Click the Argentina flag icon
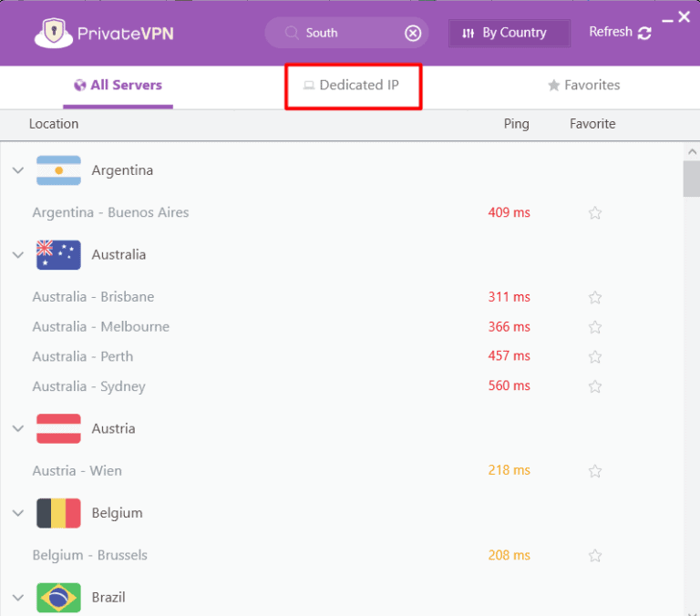The image size is (700, 616). (58, 170)
